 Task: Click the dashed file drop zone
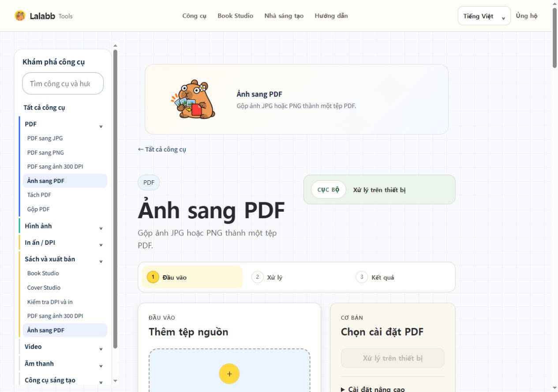click(x=229, y=370)
